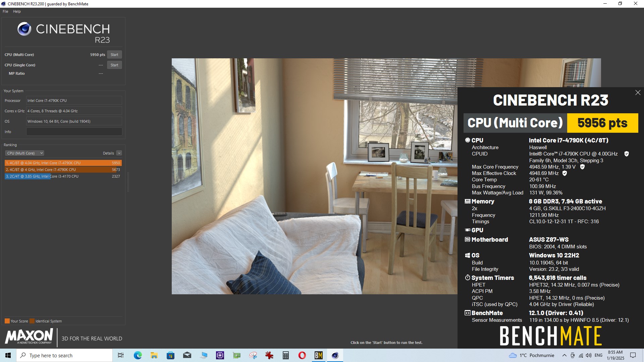Open the Opera browser from the taskbar
Screen dimensions: 644x362
click(302, 355)
